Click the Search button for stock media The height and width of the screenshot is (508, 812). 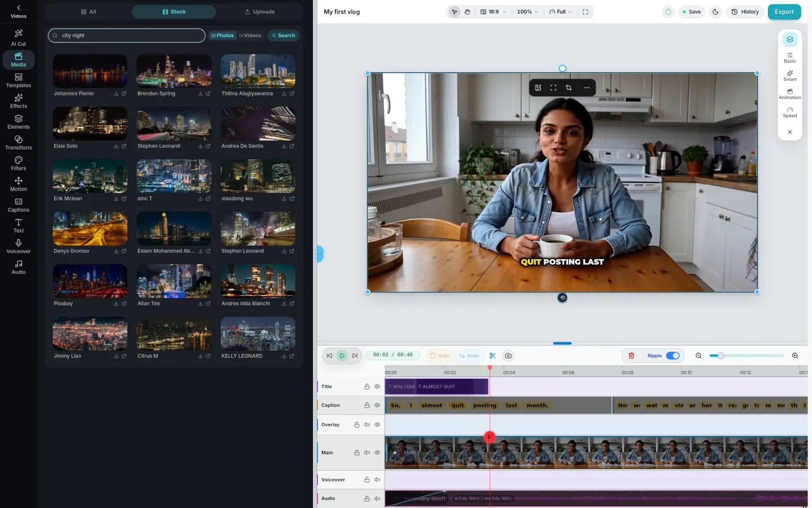[283, 36]
